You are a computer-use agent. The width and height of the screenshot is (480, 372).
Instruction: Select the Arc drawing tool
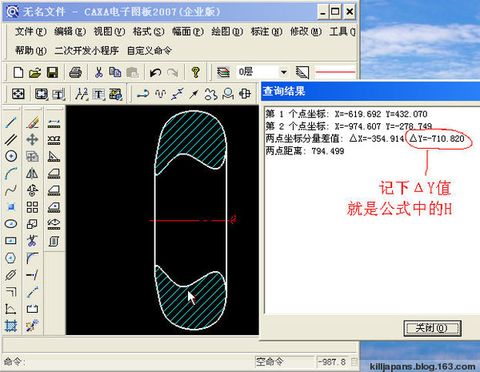(x=11, y=173)
